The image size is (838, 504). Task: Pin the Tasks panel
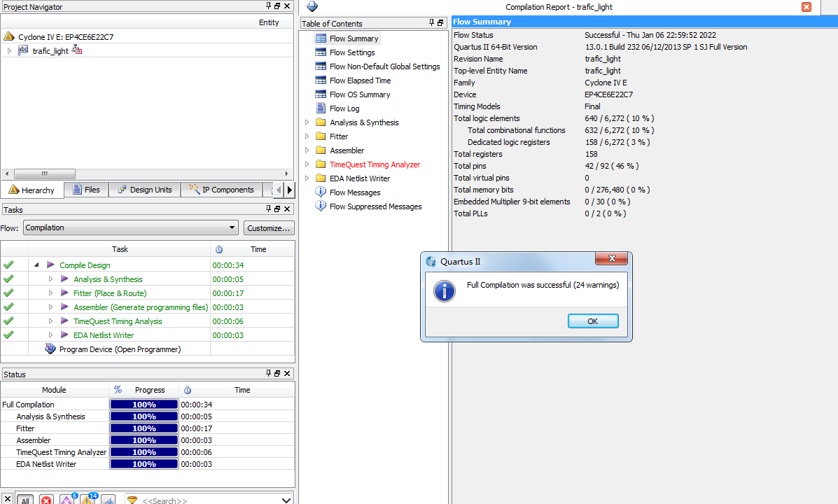(268, 209)
